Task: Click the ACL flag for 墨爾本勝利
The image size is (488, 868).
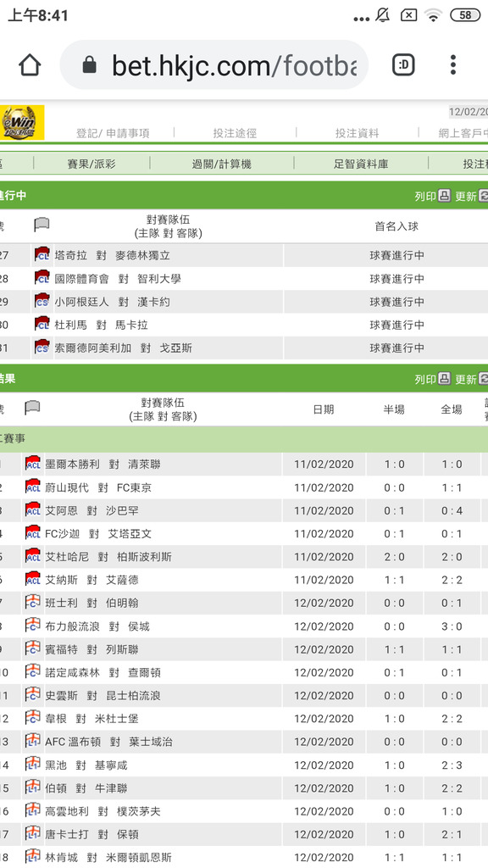Action: click(33, 464)
